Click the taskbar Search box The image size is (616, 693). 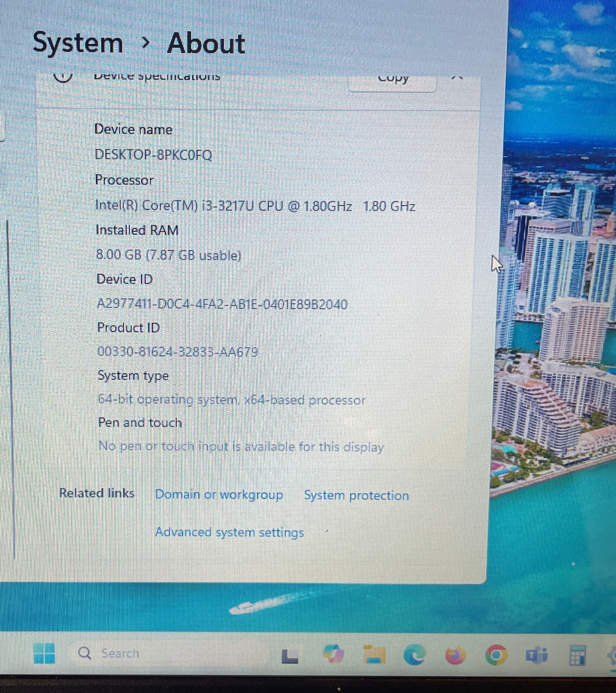(x=169, y=653)
